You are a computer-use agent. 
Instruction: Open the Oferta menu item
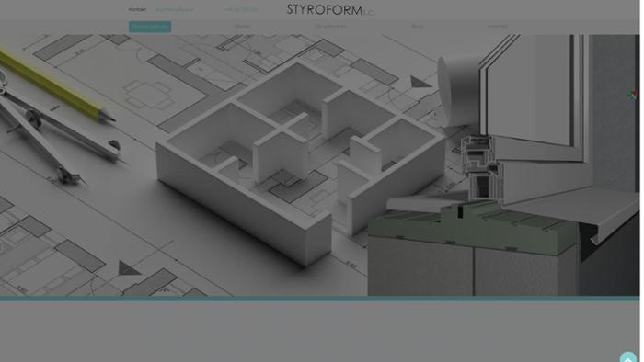(x=241, y=27)
